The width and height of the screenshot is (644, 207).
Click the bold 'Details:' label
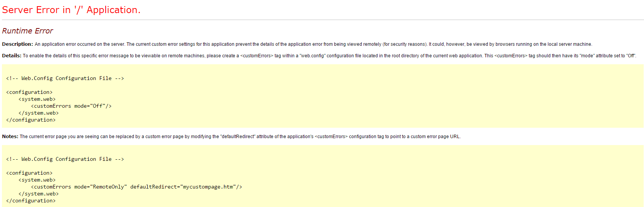click(12, 56)
